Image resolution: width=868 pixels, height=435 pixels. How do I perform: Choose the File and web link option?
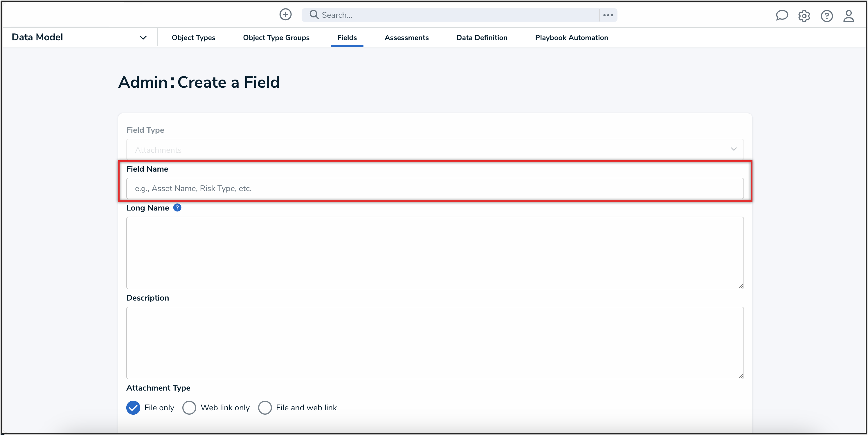pyautogui.click(x=265, y=407)
